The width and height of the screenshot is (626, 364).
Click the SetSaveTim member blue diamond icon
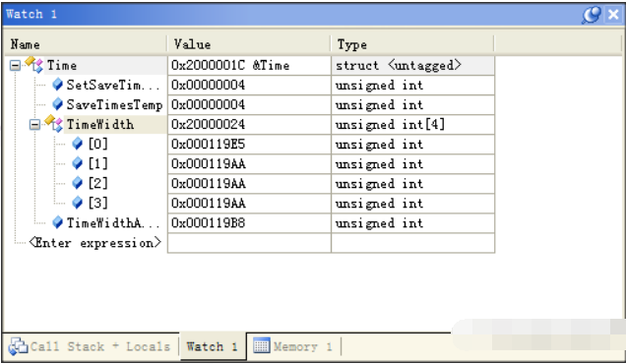(57, 85)
